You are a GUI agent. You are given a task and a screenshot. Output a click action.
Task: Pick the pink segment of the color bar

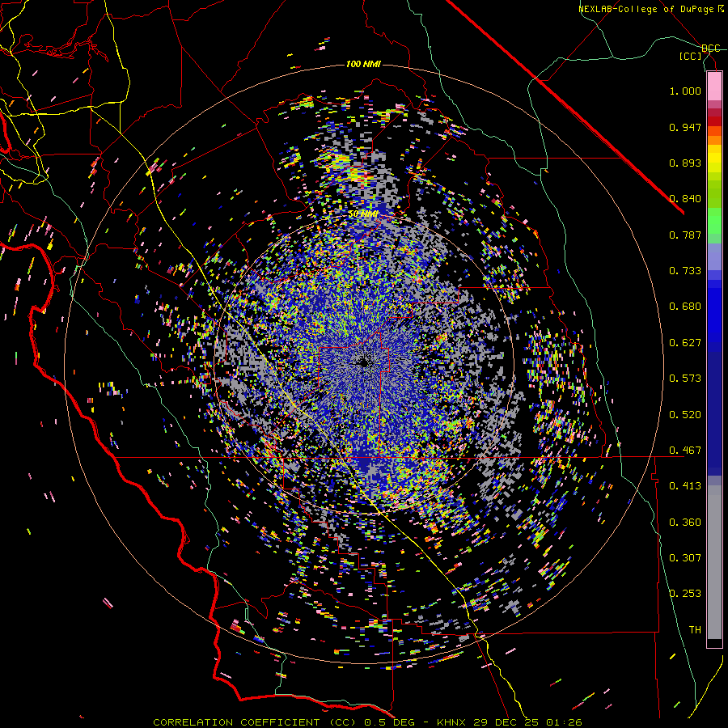point(714,86)
